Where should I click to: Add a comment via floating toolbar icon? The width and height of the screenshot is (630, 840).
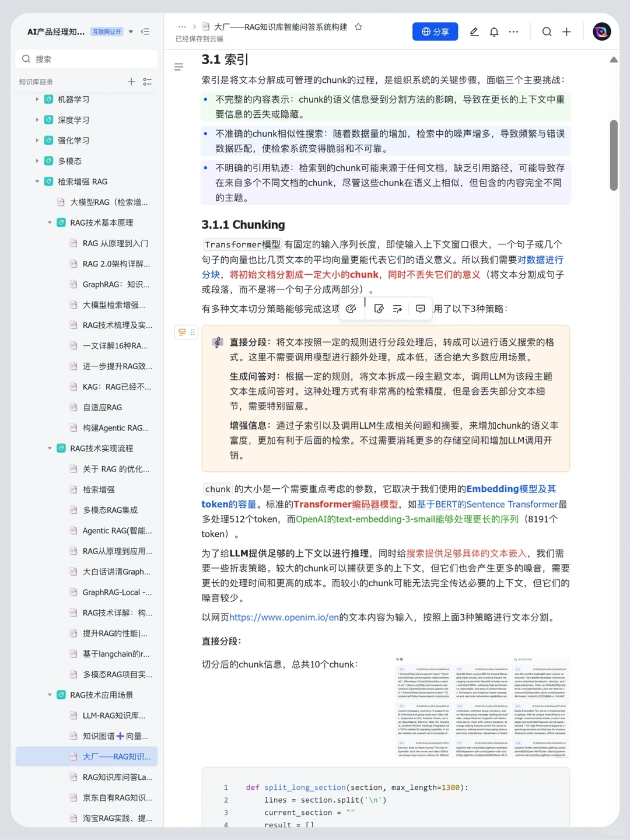(421, 309)
